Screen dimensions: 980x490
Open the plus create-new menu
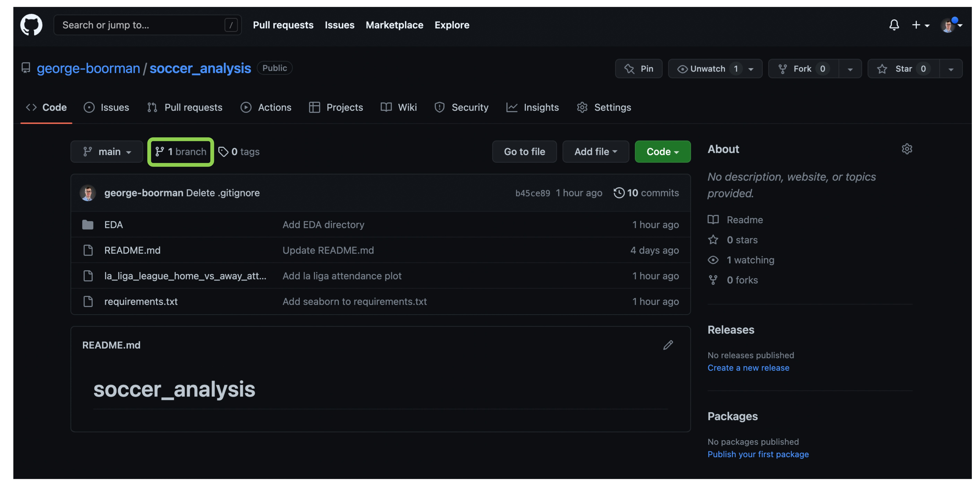(921, 25)
